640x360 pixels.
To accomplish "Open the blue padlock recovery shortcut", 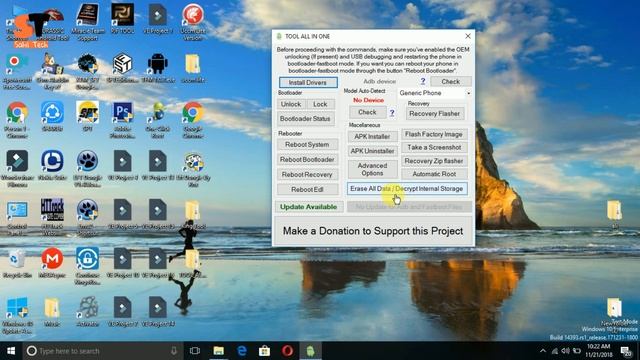I will (x=87, y=260).
